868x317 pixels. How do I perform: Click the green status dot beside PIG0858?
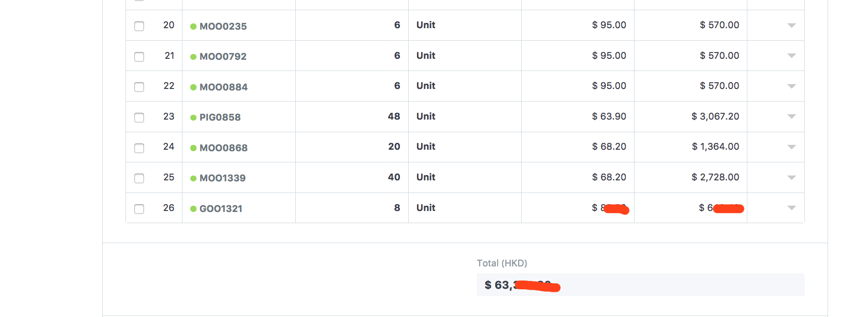pyautogui.click(x=193, y=118)
